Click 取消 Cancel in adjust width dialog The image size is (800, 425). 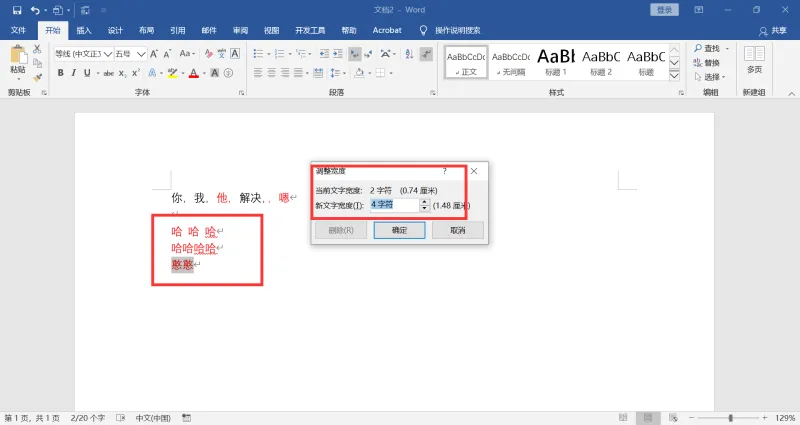(x=458, y=230)
